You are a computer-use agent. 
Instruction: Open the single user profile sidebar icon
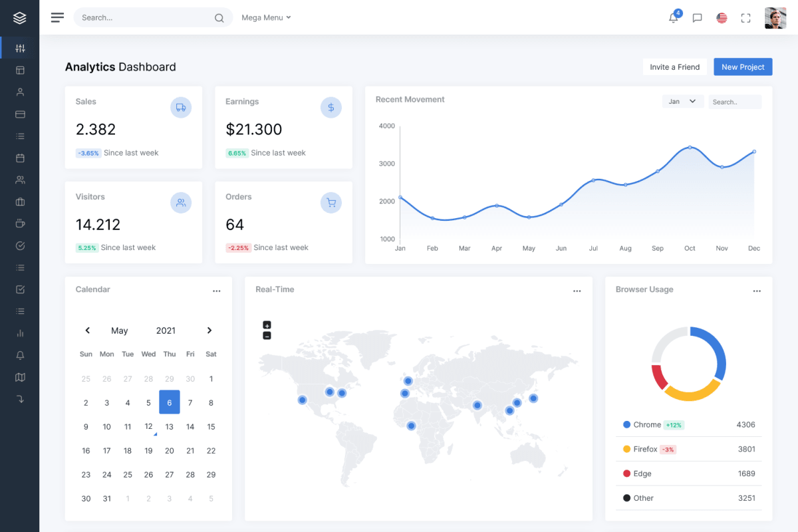pyautogui.click(x=20, y=92)
